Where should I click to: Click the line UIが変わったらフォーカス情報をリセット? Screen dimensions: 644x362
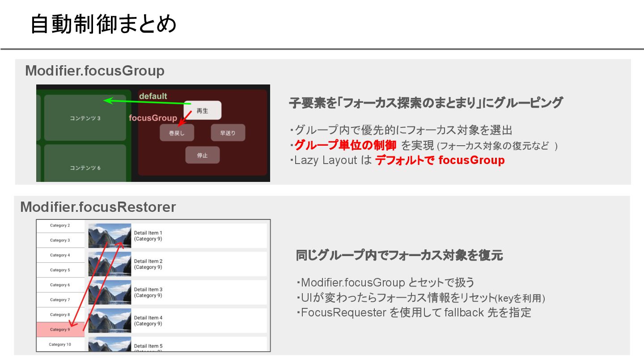coord(396,298)
